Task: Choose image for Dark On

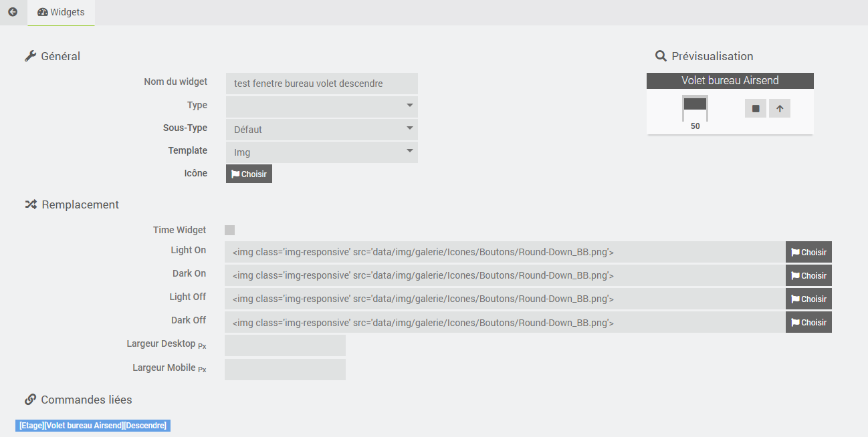Action: [x=808, y=275]
